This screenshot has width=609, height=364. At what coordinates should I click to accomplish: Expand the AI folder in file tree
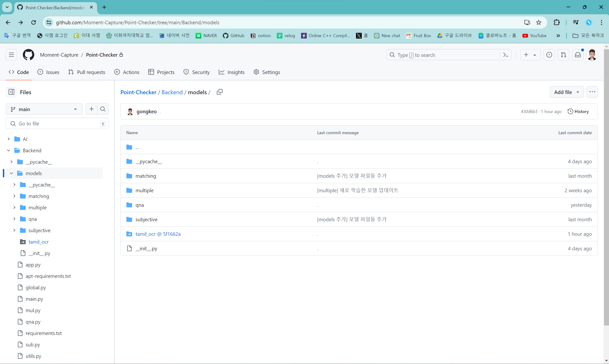tap(9, 139)
